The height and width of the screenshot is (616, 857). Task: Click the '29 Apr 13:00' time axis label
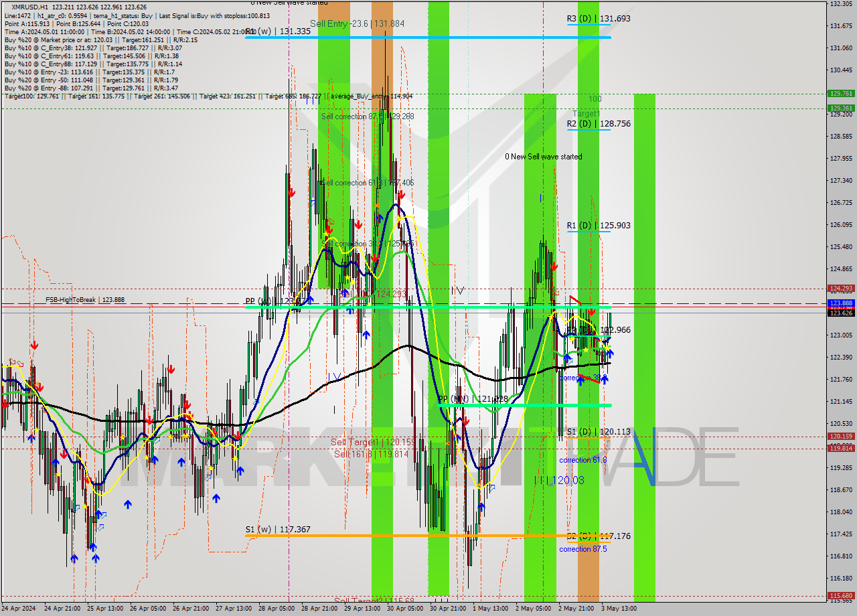pos(362,609)
